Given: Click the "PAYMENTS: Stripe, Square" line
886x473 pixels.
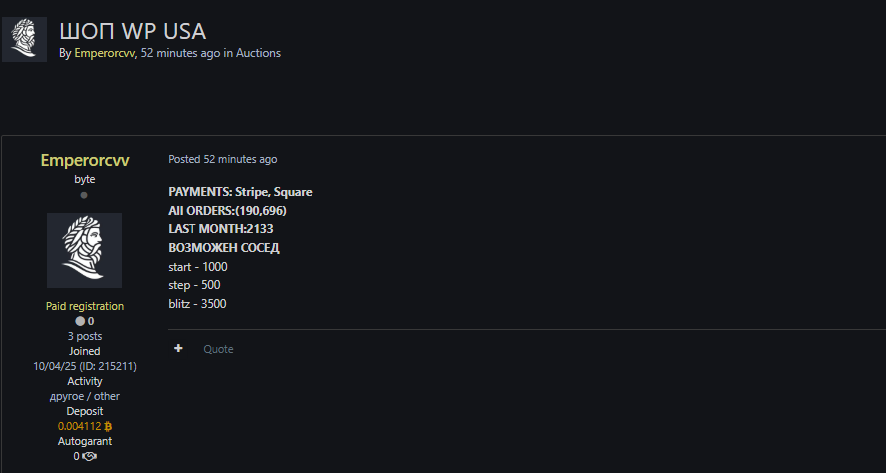Looking at the screenshot, I should (240, 192).
